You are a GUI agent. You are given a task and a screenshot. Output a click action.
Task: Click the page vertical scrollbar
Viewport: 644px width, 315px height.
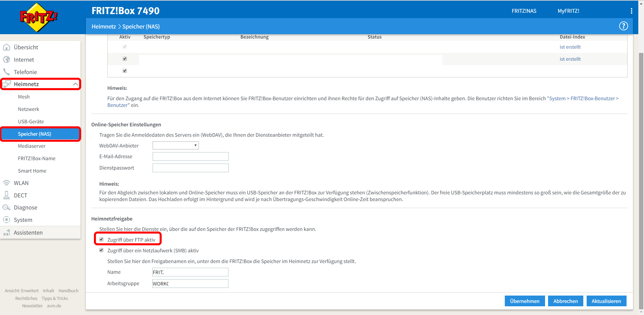(641, 181)
